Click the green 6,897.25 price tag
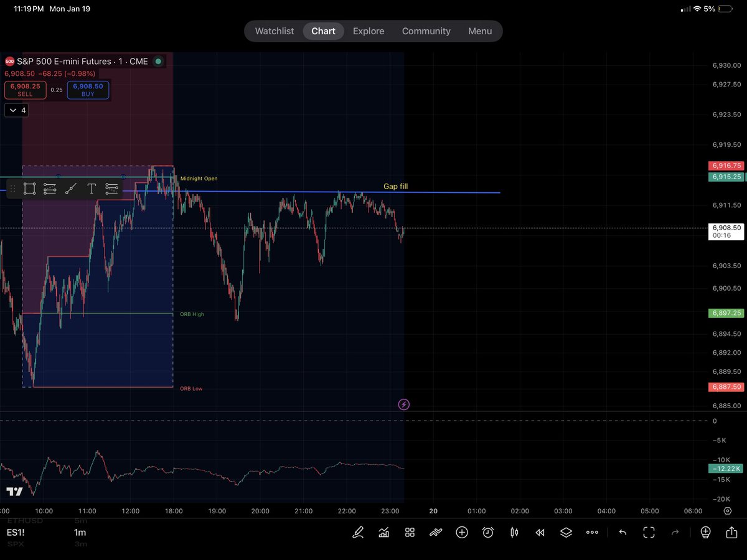747x560 pixels. [726, 314]
